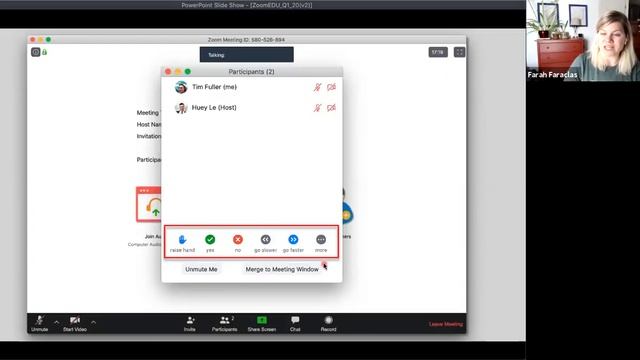The width and height of the screenshot is (640, 360).
Task: Click Huey Le's muted microphone icon
Action: tap(317, 108)
